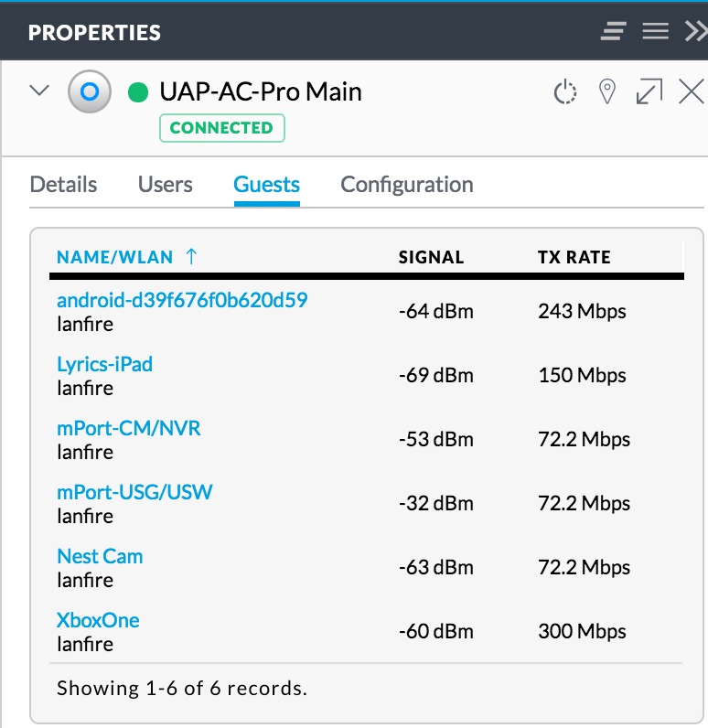Screen dimensions: 708x728
Task: Click the restart device power icon
Action: tap(566, 91)
